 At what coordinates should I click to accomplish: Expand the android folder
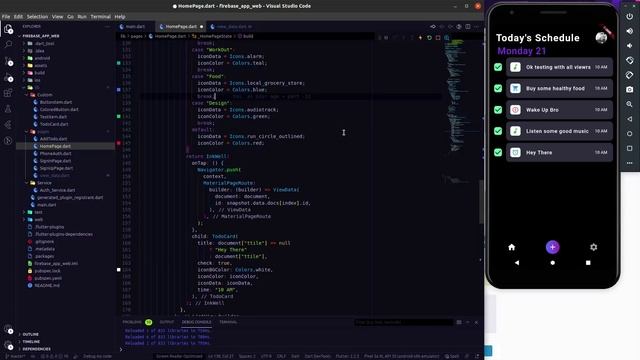(42, 58)
